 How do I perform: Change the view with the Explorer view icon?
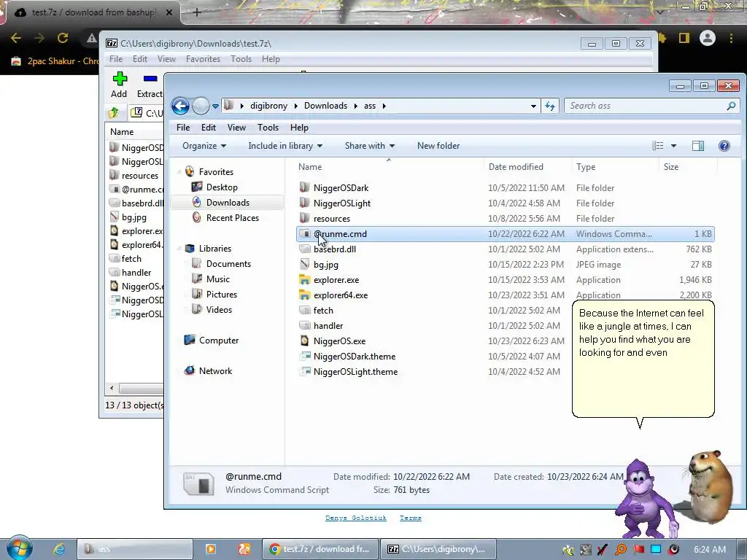pyautogui.click(x=657, y=146)
